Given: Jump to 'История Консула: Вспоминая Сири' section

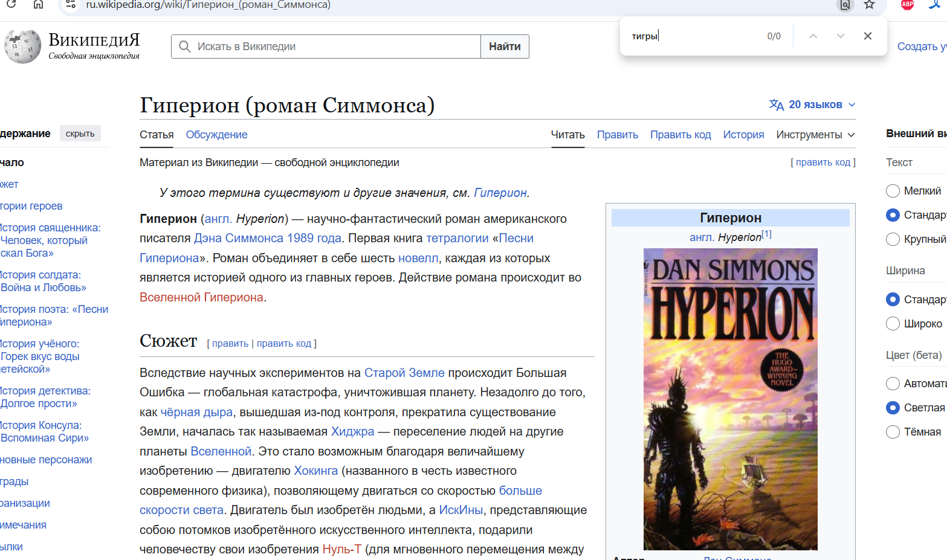Looking at the screenshot, I should tap(45, 432).
